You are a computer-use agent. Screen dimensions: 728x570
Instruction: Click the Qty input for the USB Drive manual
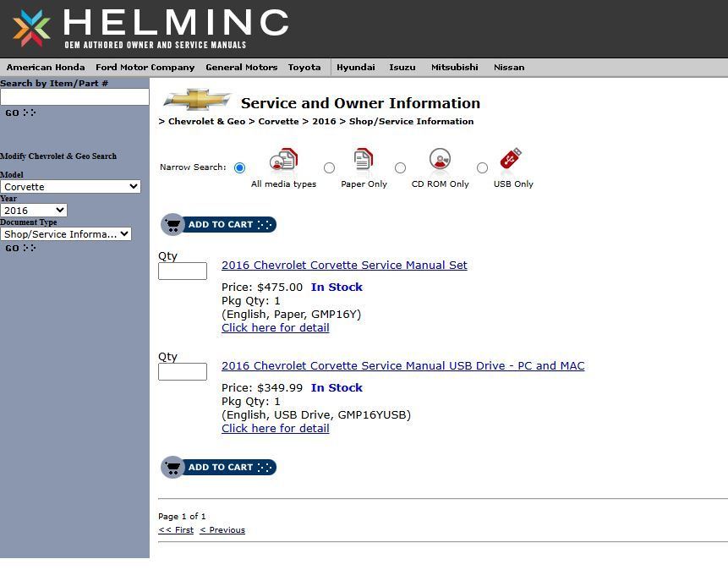(x=182, y=371)
